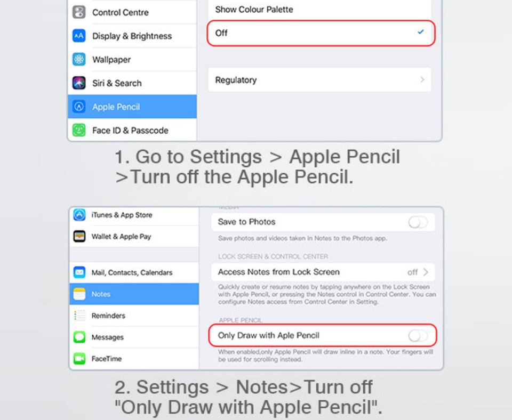
Task: Select the Wallpaper flower icon
Action: click(79, 59)
